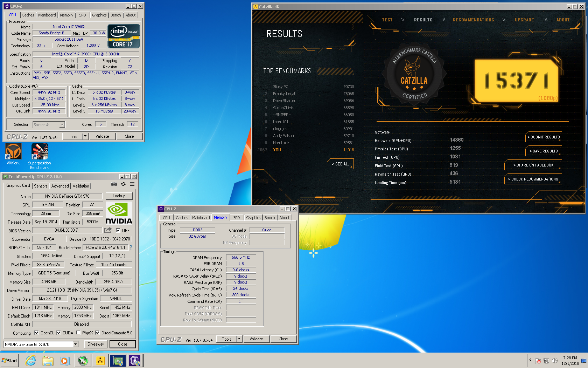Click the GPU-Z BIOS export share icon

tap(108, 230)
